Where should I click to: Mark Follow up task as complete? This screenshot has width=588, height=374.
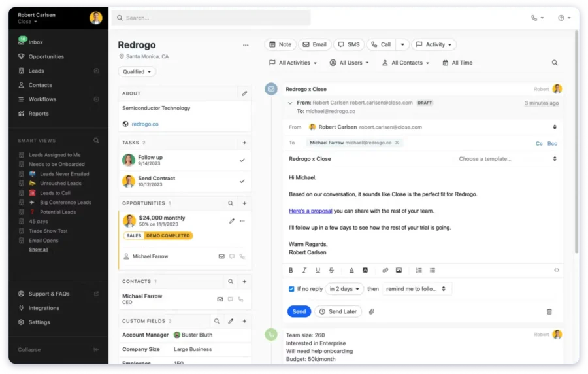pos(242,160)
